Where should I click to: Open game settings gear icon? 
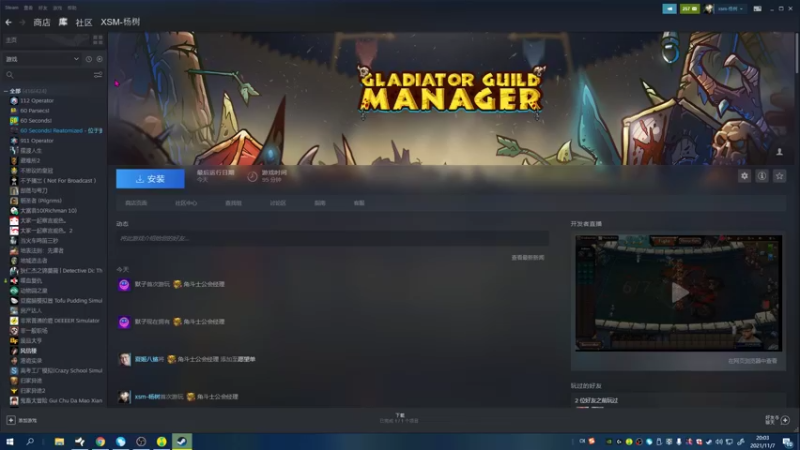pyautogui.click(x=744, y=176)
